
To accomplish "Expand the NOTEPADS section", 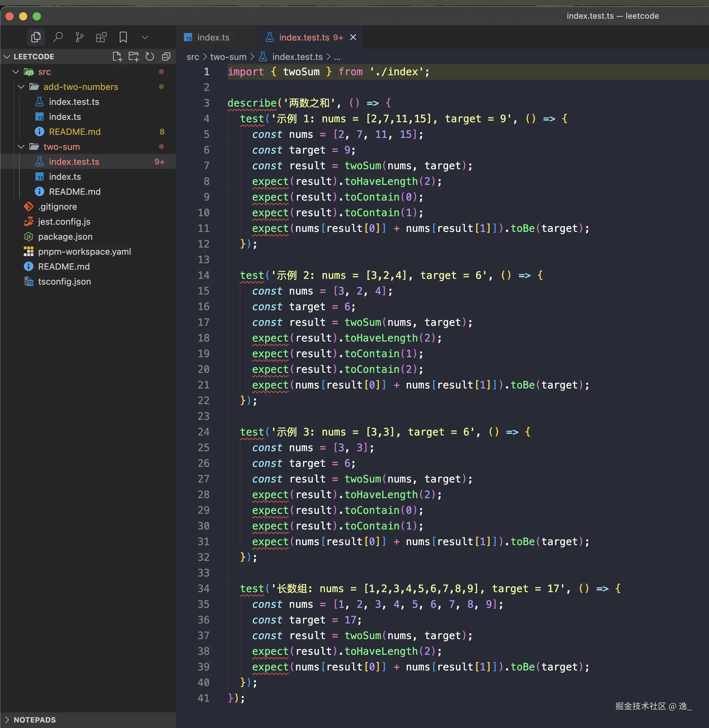I will [34, 719].
